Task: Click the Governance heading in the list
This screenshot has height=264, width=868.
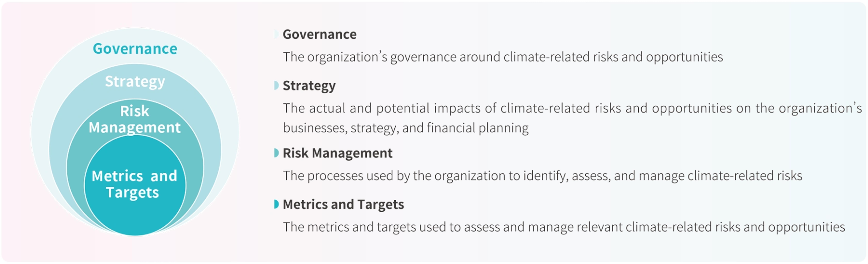Action: [319, 34]
